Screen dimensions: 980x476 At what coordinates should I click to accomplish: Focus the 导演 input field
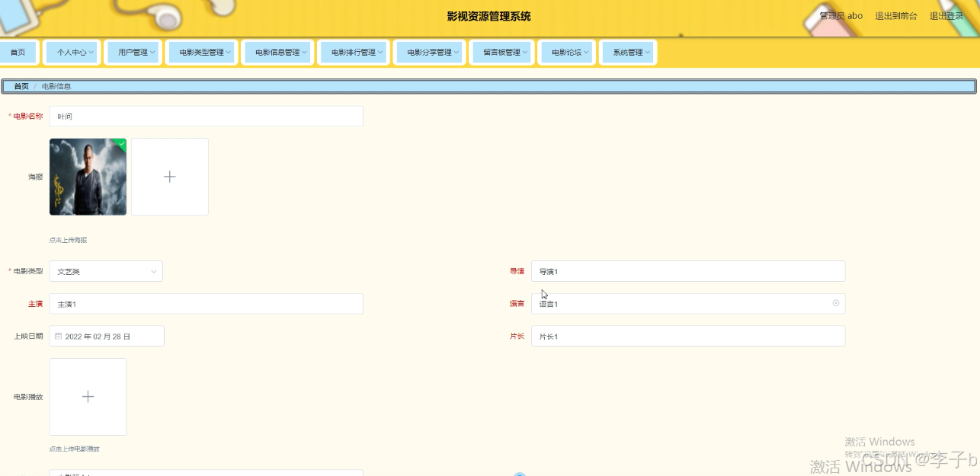click(x=688, y=271)
